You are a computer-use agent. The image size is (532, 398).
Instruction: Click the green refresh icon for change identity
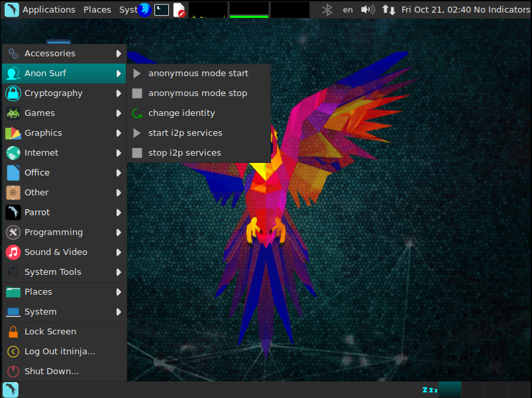[x=137, y=113]
